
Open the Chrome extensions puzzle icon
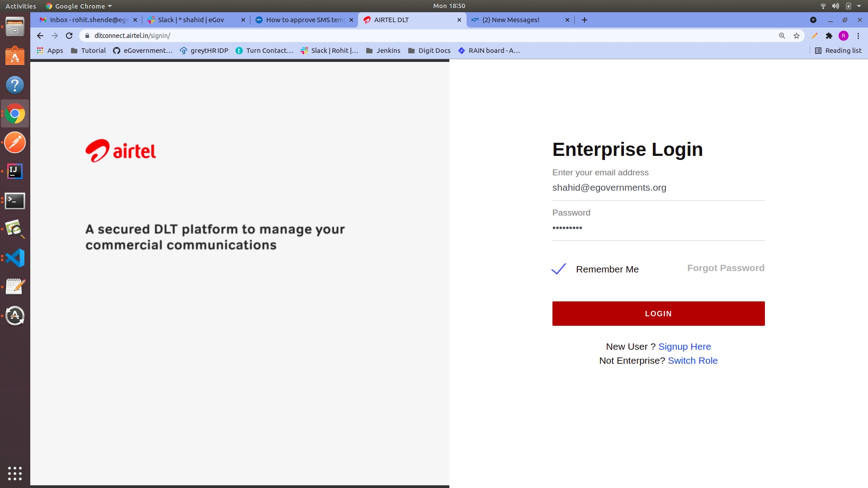(829, 36)
